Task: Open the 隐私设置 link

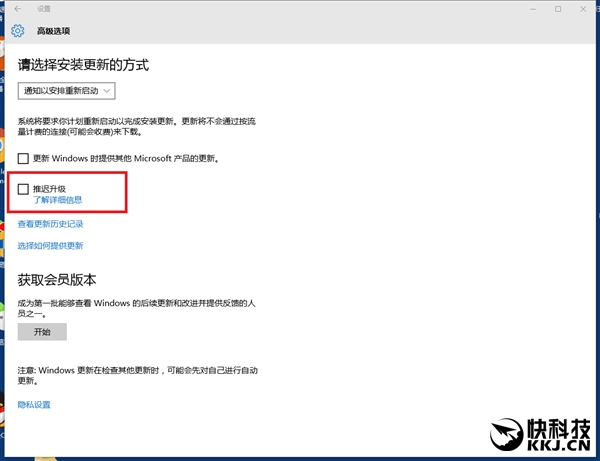Action: pyautogui.click(x=34, y=405)
